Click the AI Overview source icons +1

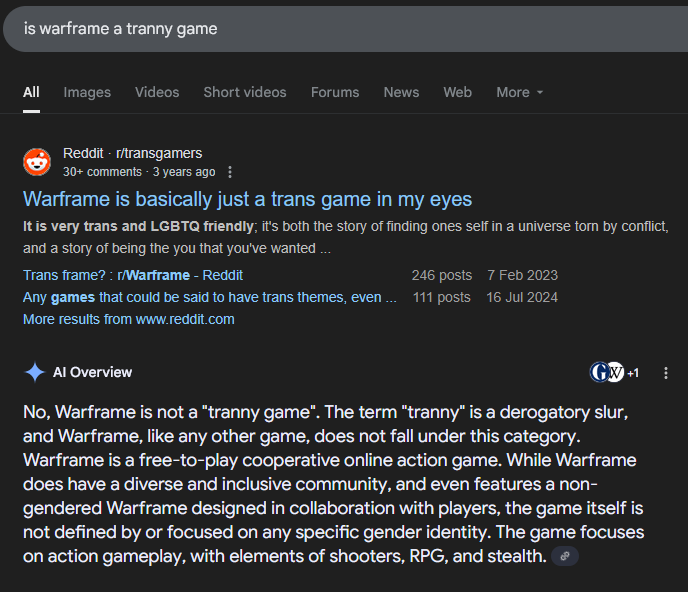coord(614,373)
